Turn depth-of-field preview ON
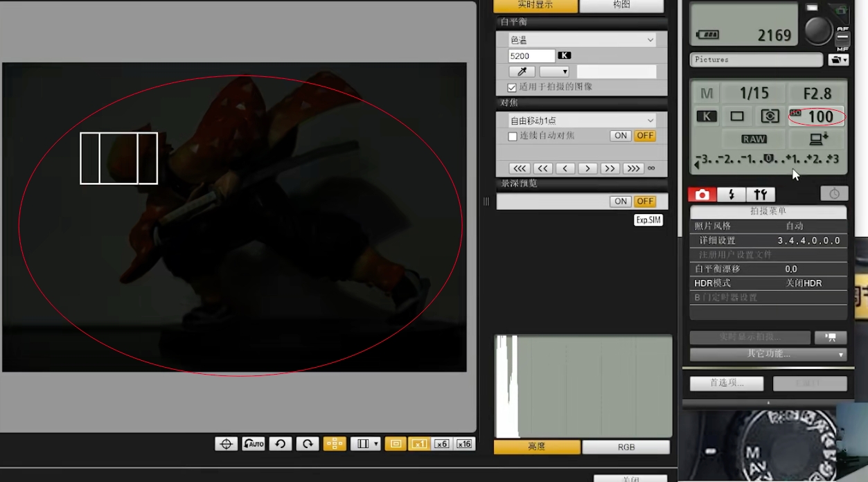This screenshot has width=868, height=482. tap(621, 202)
